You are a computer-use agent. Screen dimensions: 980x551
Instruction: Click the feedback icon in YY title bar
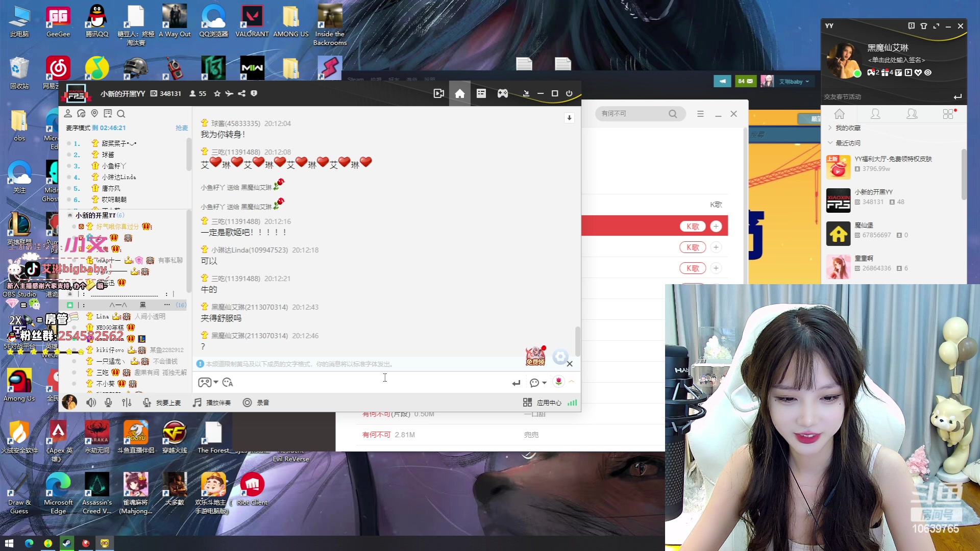(912, 26)
